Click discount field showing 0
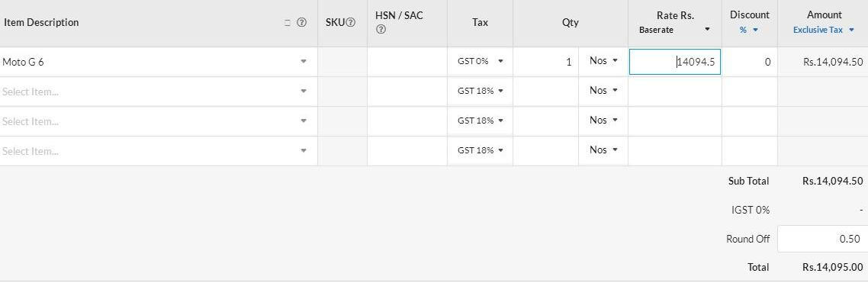Image resolution: width=868 pixels, height=283 pixels. click(750, 62)
